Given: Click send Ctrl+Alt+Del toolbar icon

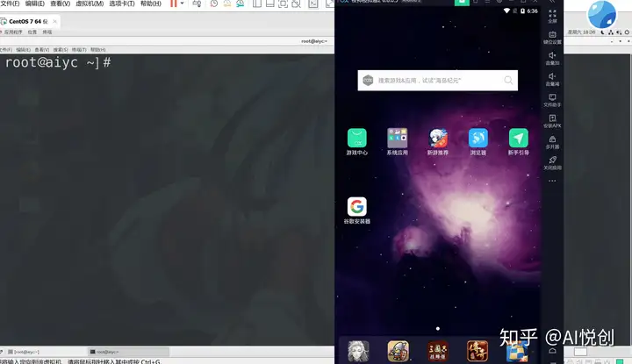Looking at the screenshot, I should coord(197,4).
